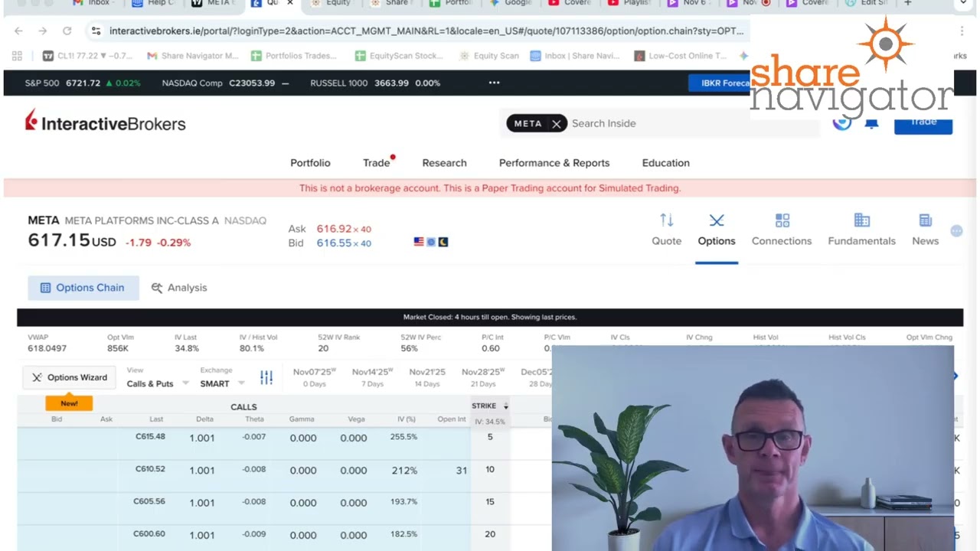The image size is (980, 551).
Task: Click the circular assistant icon near the bell
Action: (x=842, y=122)
